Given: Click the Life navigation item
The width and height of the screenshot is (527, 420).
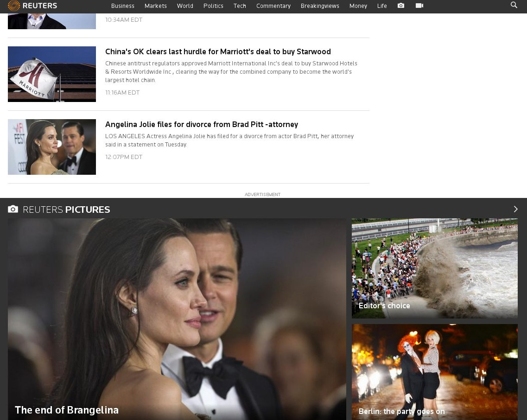Looking at the screenshot, I should 382,6.
